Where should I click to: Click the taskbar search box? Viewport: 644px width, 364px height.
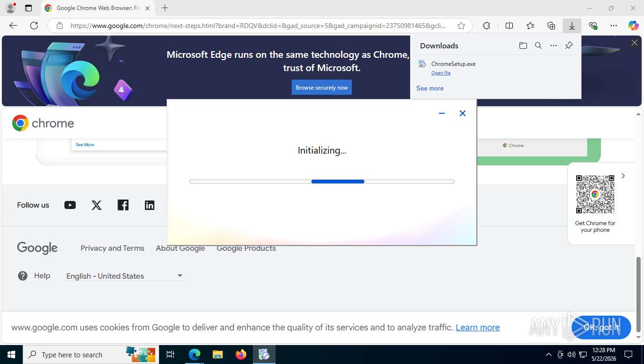90,355
